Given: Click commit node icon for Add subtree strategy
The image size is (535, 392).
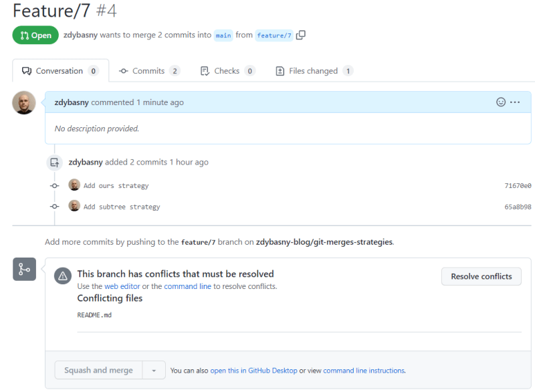Looking at the screenshot, I should click(x=55, y=207).
